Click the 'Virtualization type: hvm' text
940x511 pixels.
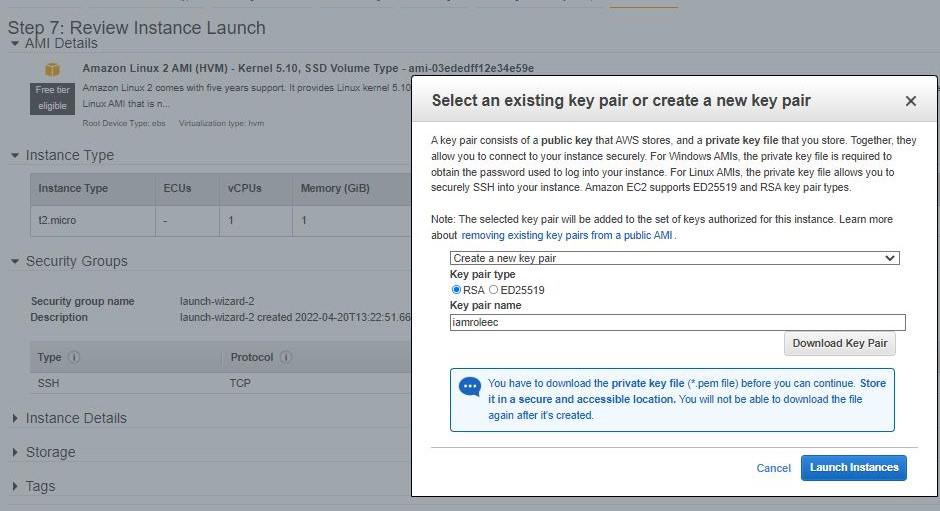click(x=221, y=123)
